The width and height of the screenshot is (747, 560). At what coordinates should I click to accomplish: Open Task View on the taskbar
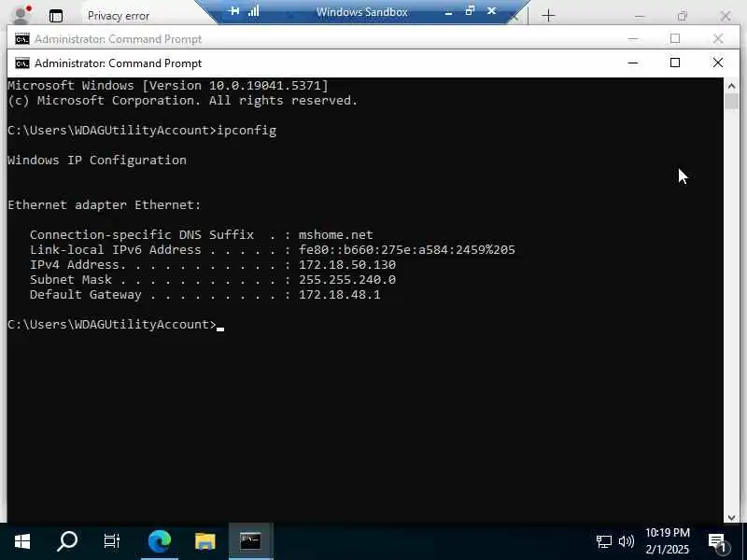coord(112,541)
